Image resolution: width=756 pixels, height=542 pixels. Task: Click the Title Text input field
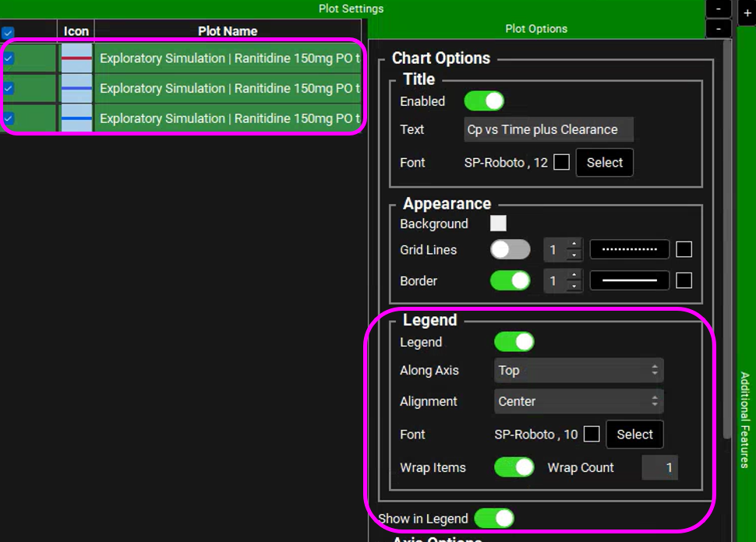pyautogui.click(x=548, y=130)
